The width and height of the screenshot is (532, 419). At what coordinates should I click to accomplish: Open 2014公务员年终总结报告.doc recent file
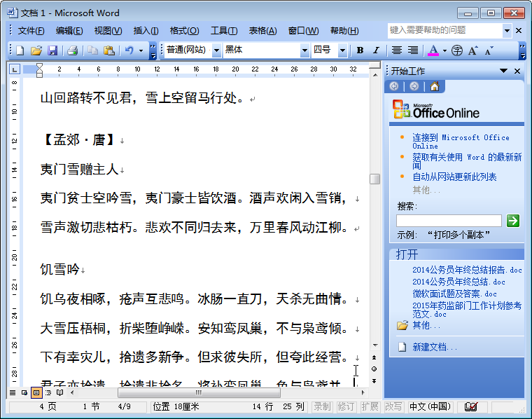click(467, 270)
